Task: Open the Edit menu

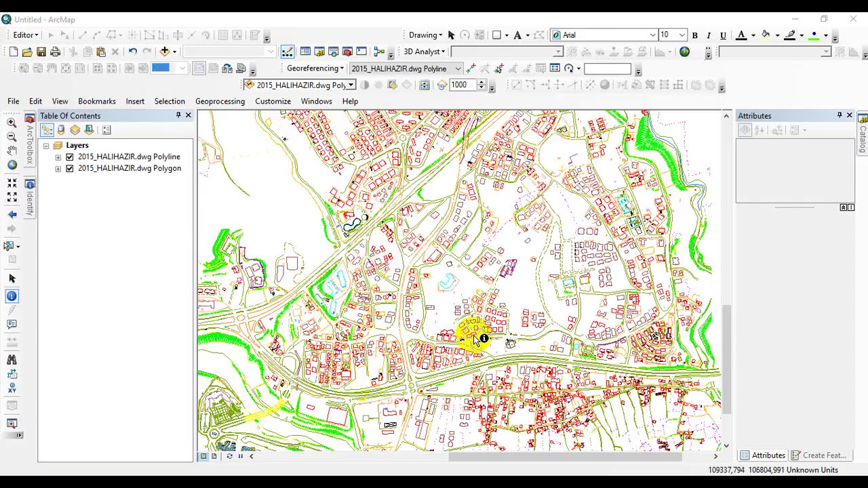Action: pos(35,101)
